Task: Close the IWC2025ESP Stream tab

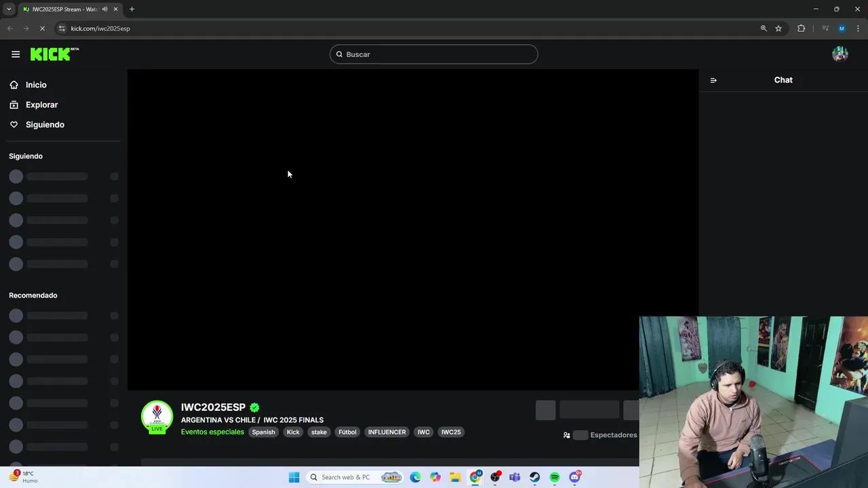Action: click(116, 9)
